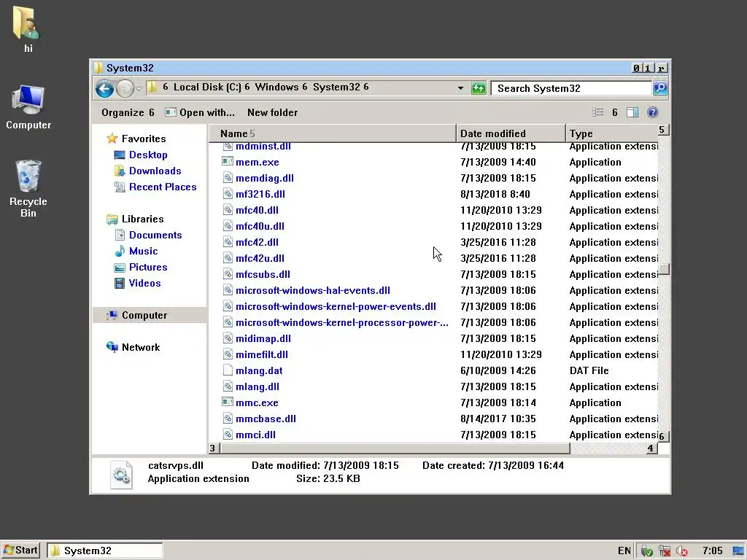Image resolution: width=747 pixels, height=560 pixels.
Task: Sort by Date modified column header
Action: (x=511, y=133)
